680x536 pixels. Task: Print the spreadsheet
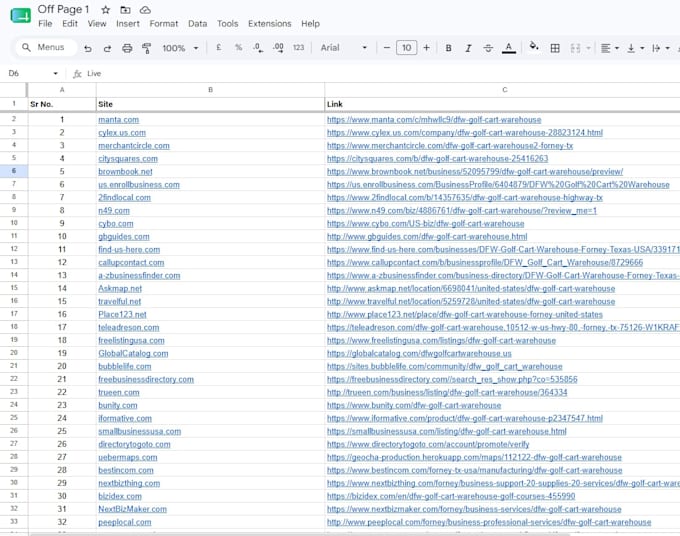pyautogui.click(x=127, y=48)
